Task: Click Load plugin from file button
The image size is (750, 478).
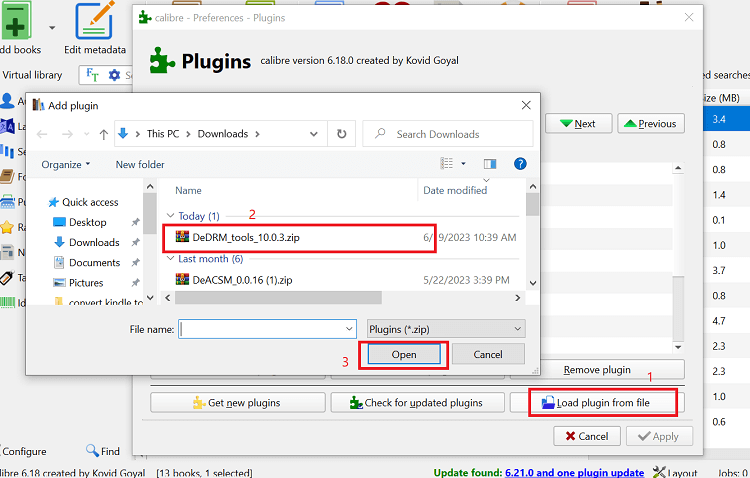Action: [x=597, y=403]
